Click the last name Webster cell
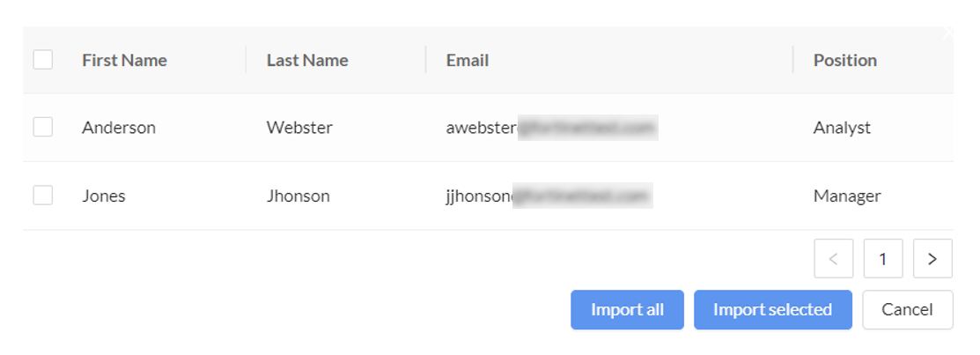This screenshot has height=355, width=980. coord(299,128)
